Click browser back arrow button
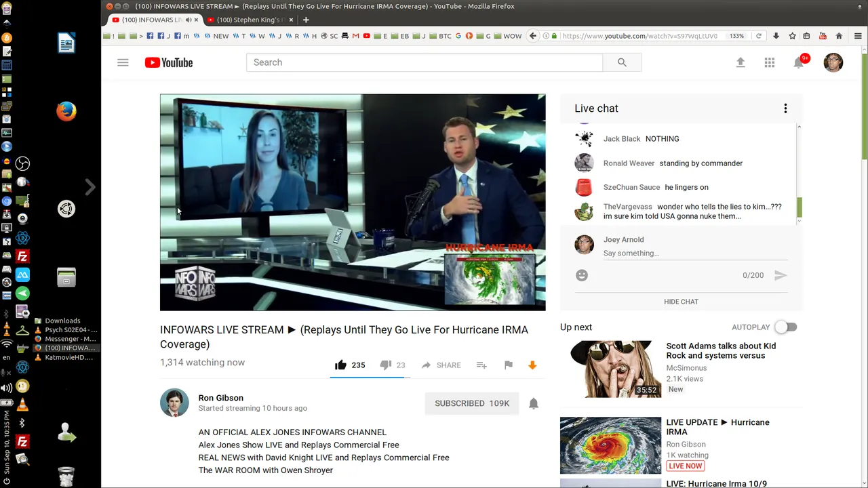The width and height of the screenshot is (868, 488). coord(533,36)
